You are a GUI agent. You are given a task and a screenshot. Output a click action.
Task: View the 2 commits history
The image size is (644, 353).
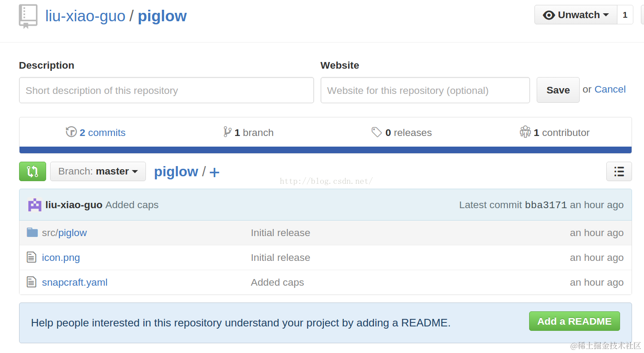pos(102,132)
